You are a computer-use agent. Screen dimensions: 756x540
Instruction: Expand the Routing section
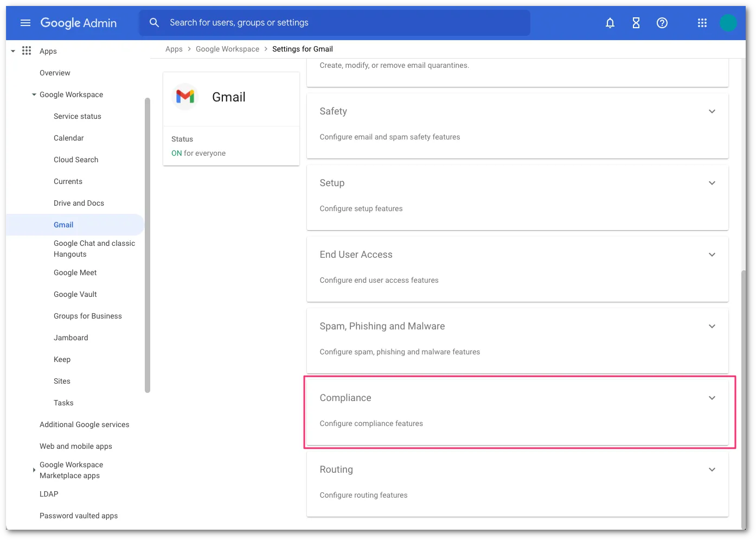712,469
